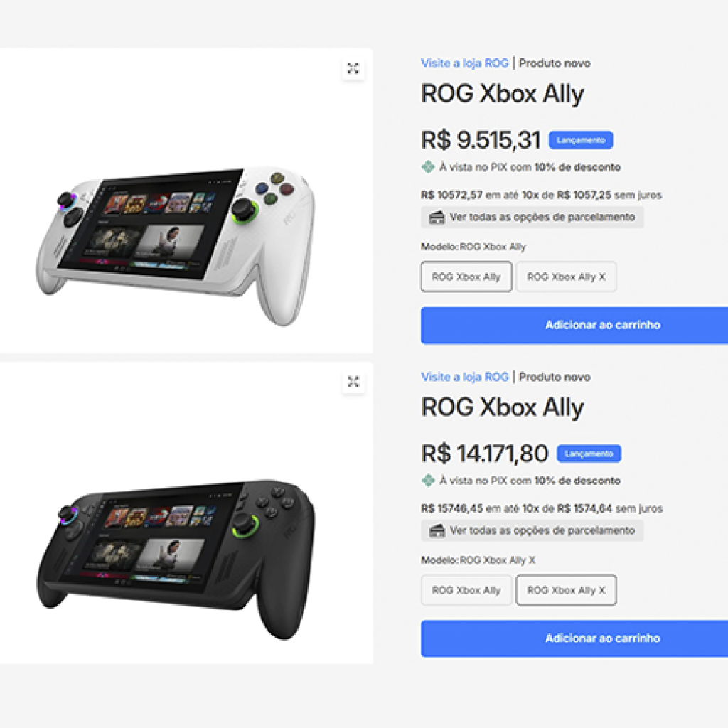
Task: Open installment options for the R$ 14.171,80 product
Action: [x=542, y=530]
